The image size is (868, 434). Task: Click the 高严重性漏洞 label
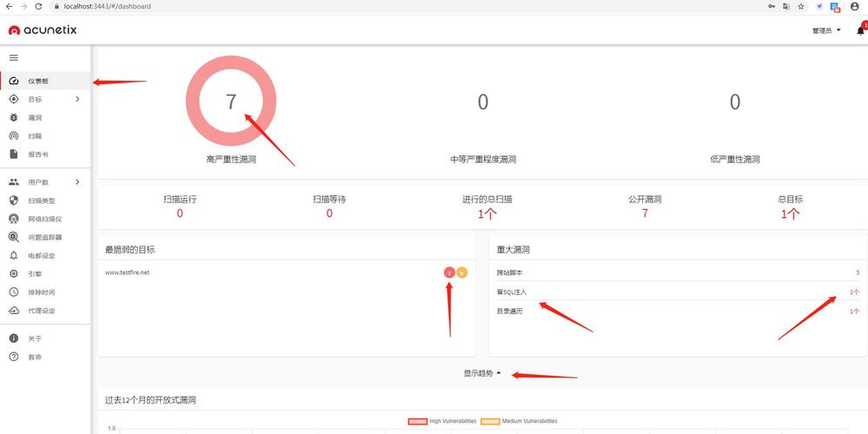[231, 159]
